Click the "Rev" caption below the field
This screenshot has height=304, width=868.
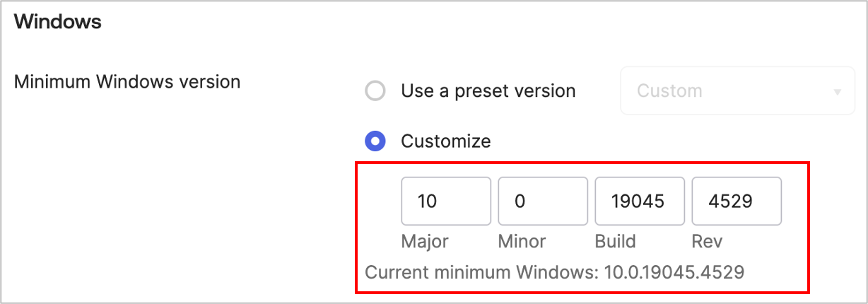707,241
